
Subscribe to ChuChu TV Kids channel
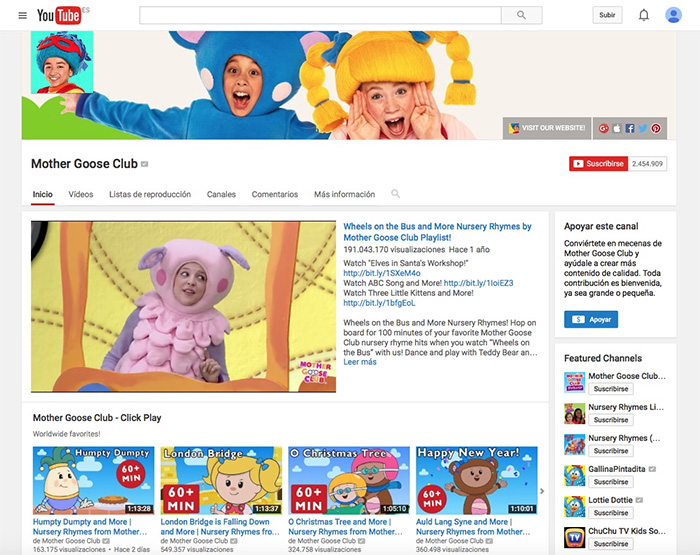(611, 544)
